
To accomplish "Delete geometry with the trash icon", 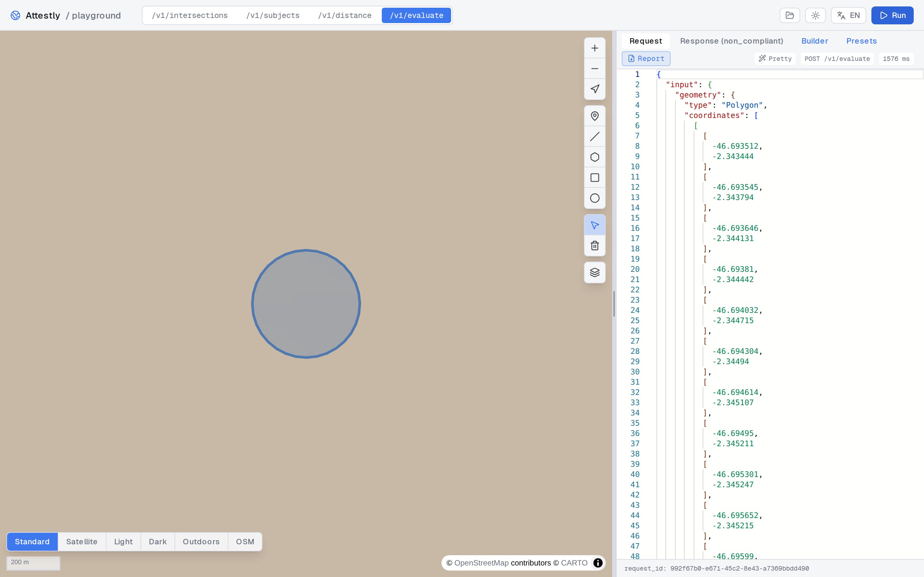I will click(595, 246).
